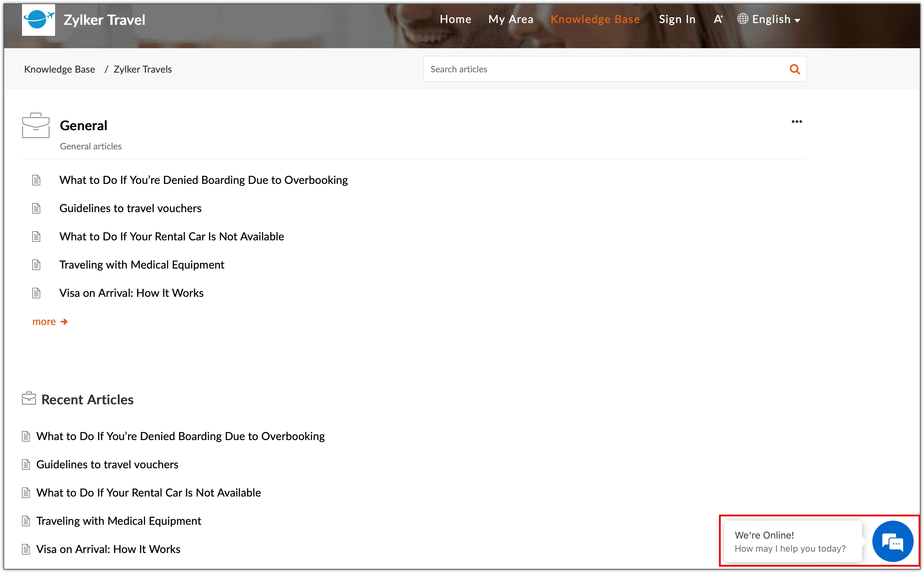924x573 pixels.
Task: Open the three-dots menu for General
Action: point(796,122)
